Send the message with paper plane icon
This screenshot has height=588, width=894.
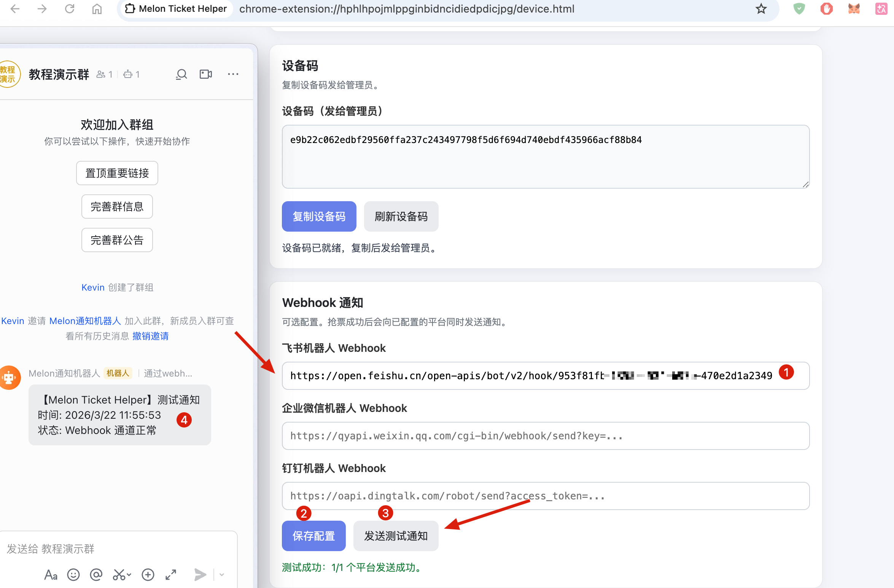tap(200, 575)
